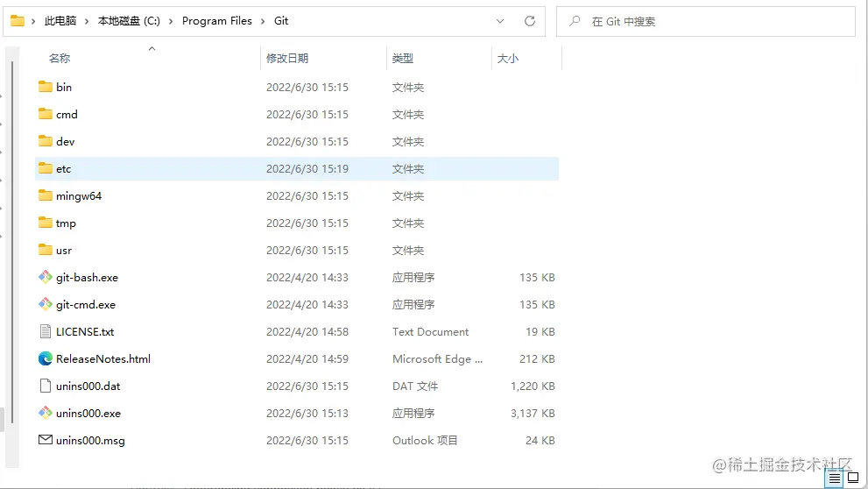
Task: Click the git-cmd.exe Git icon
Action: pos(46,304)
